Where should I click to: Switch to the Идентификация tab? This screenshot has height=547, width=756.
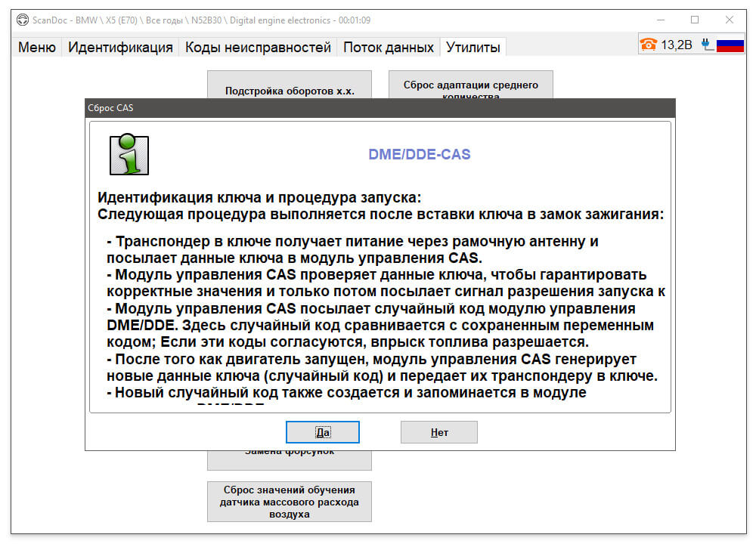[120, 48]
